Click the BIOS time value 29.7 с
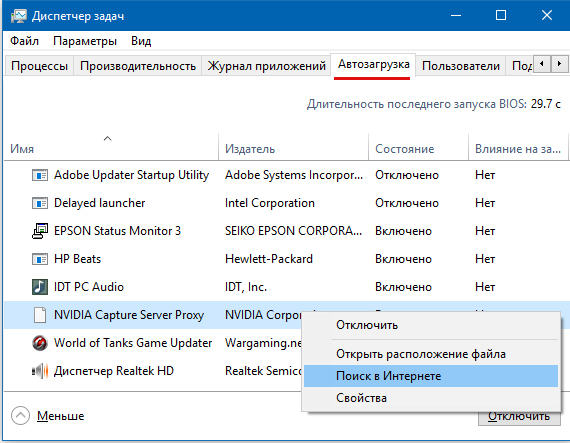 pos(546,104)
